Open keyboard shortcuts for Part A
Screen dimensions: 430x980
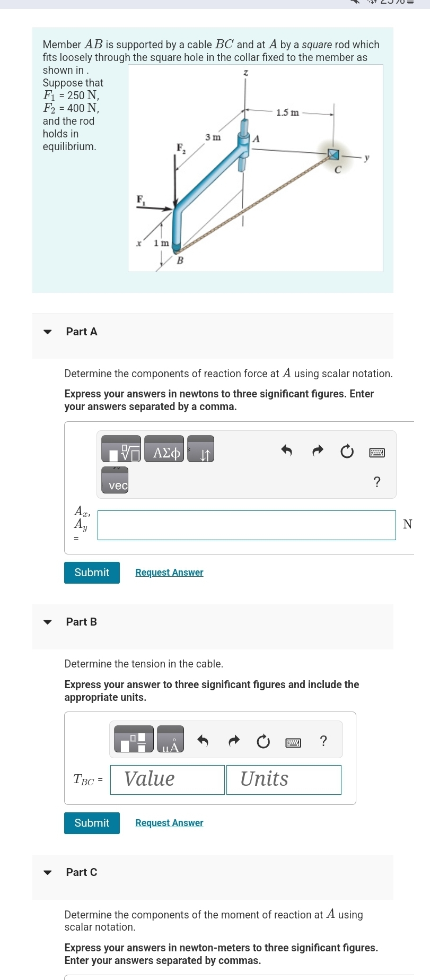[x=377, y=452]
